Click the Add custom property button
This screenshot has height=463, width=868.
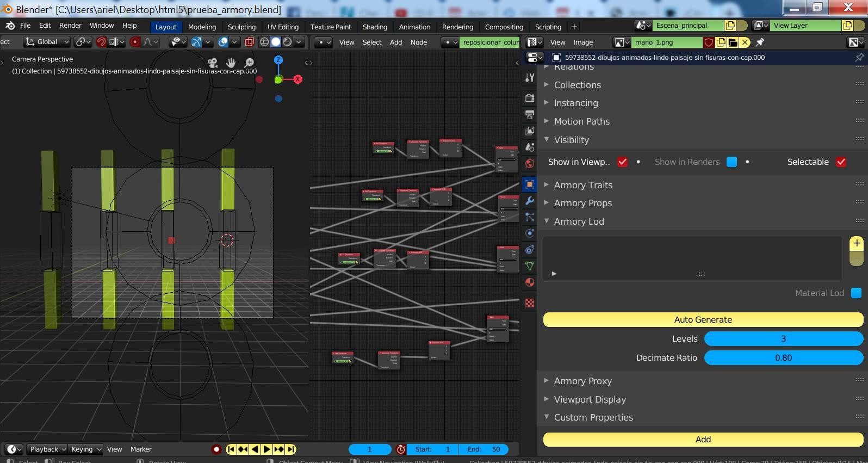pyautogui.click(x=703, y=440)
